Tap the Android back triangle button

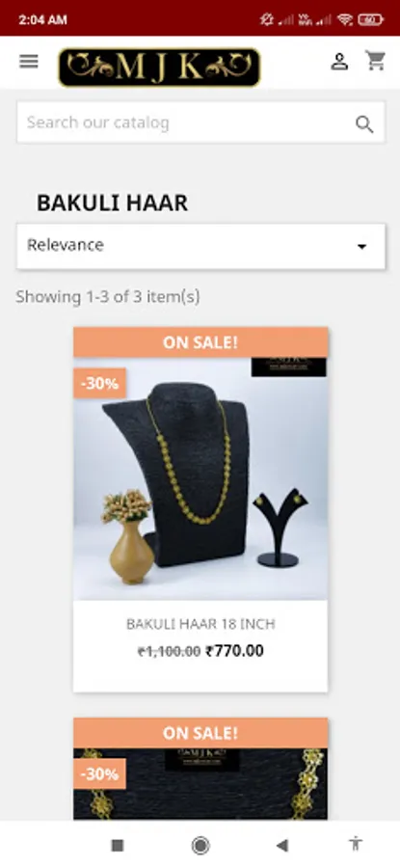point(282,845)
